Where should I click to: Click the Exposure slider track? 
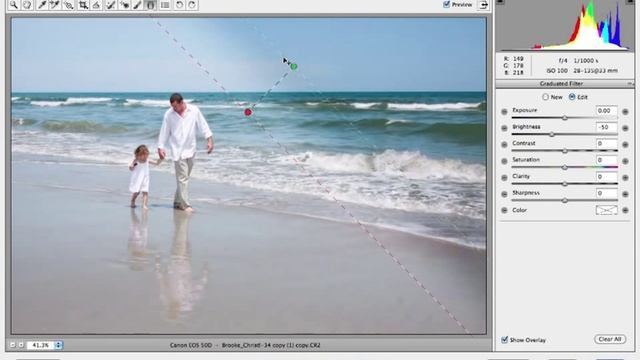[x=565, y=118]
